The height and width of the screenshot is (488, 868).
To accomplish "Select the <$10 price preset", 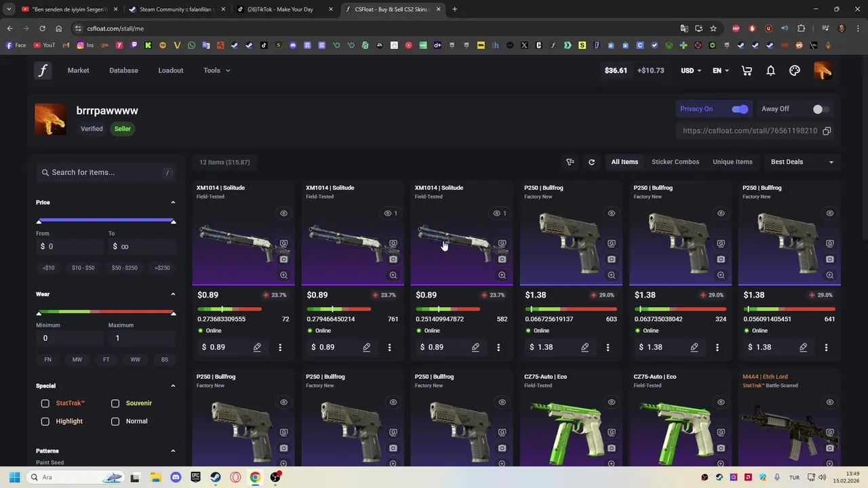I will pyautogui.click(x=48, y=268).
